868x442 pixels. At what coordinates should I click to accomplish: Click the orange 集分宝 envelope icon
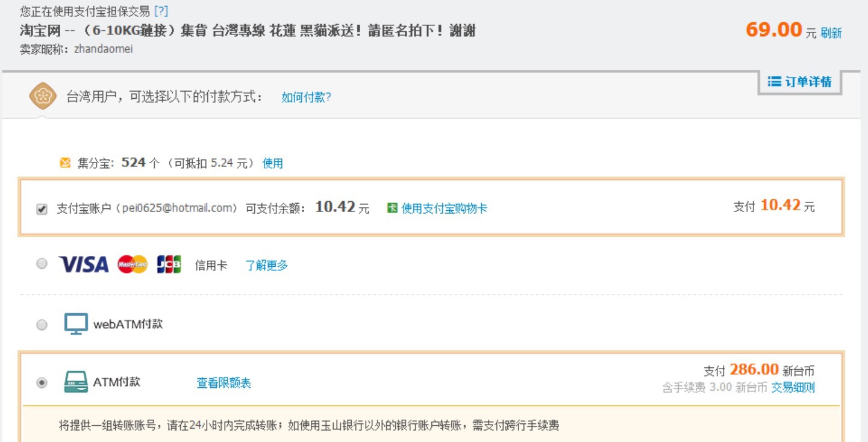(x=65, y=163)
